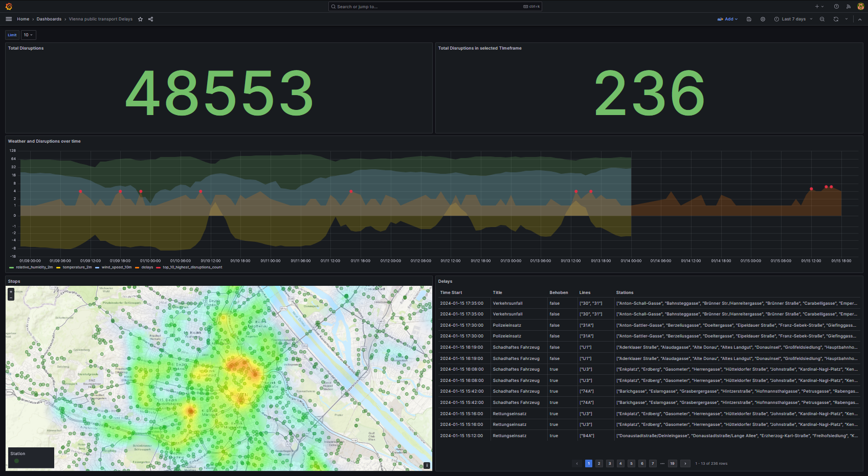Refresh the dashboard
Screen dimensions: 868x476
836,19
